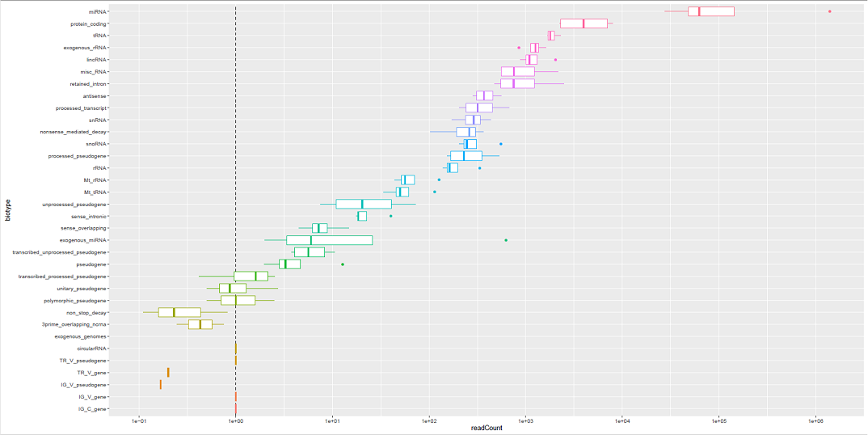Click the '1e+03' x-axis tick label

[x=525, y=420]
